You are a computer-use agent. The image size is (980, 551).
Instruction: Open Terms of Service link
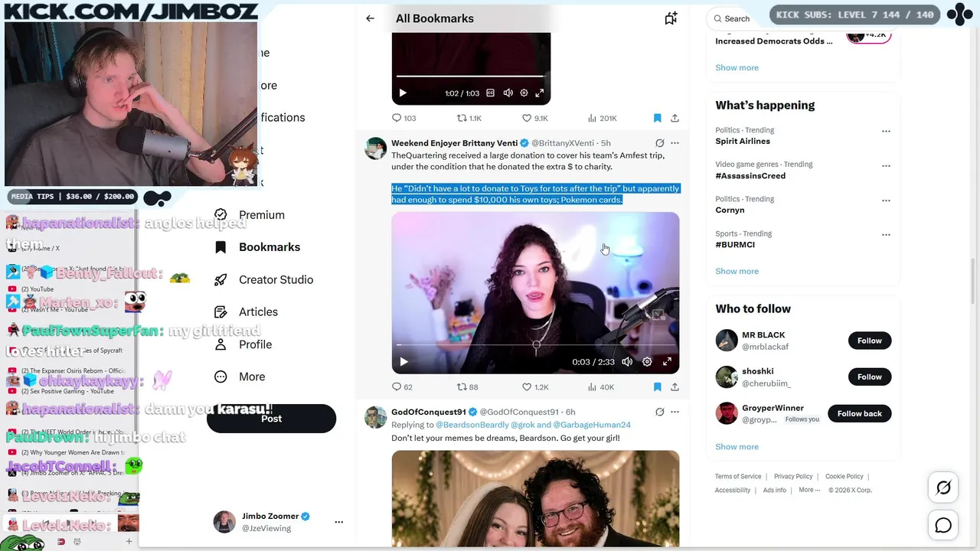[738, 476]
